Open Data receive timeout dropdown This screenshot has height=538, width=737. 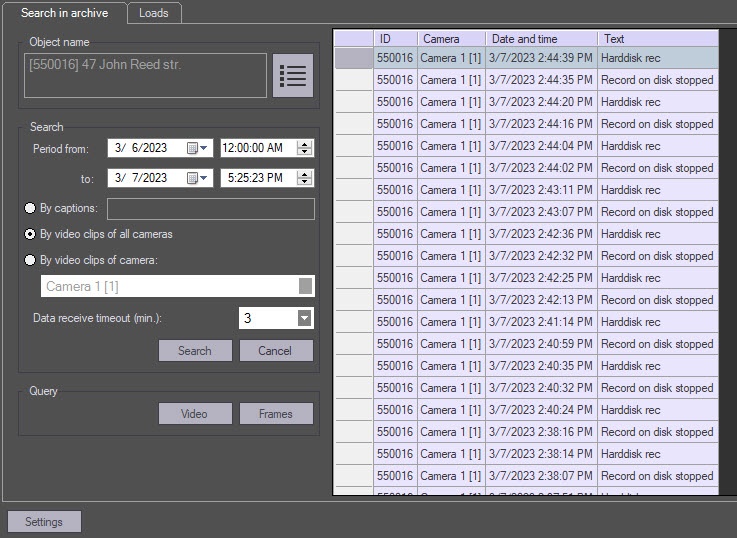click(305, 318)
